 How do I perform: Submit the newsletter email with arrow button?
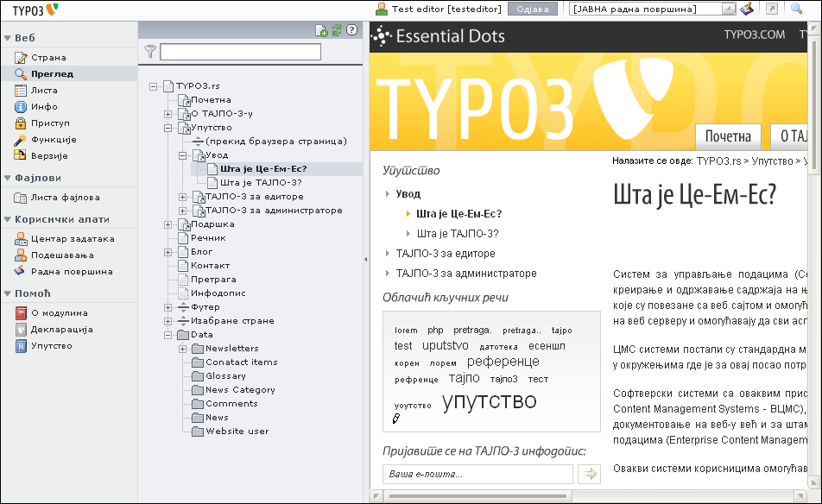coord(590,474)
